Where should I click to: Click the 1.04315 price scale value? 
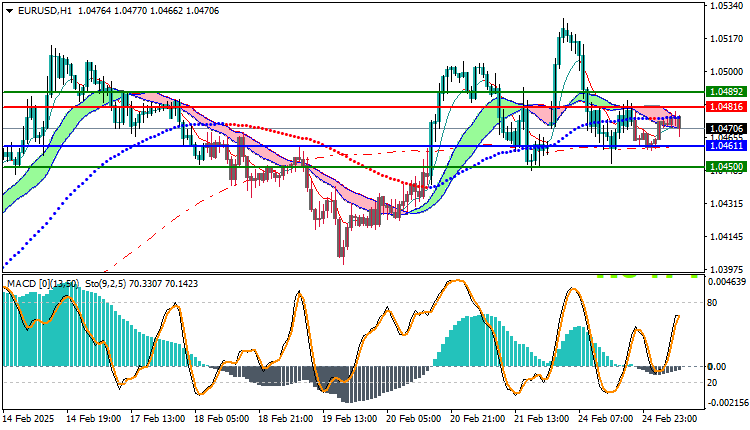pos(727,204)
